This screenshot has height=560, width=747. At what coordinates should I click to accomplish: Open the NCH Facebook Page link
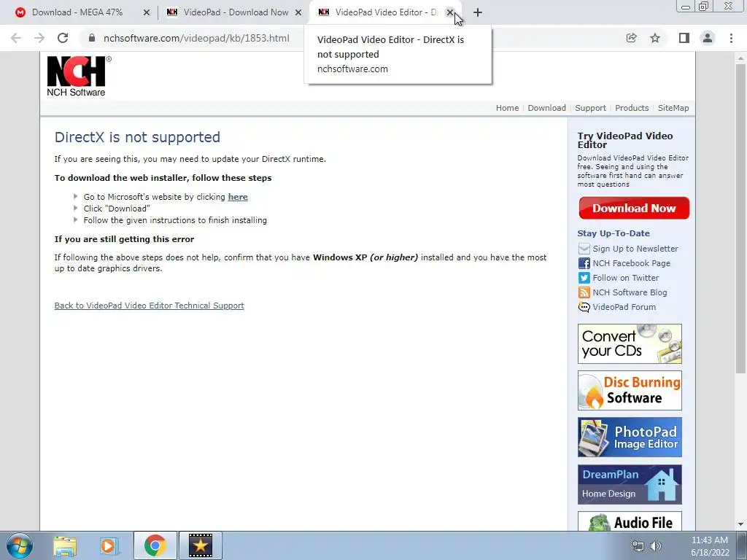(x=631, y=263)
